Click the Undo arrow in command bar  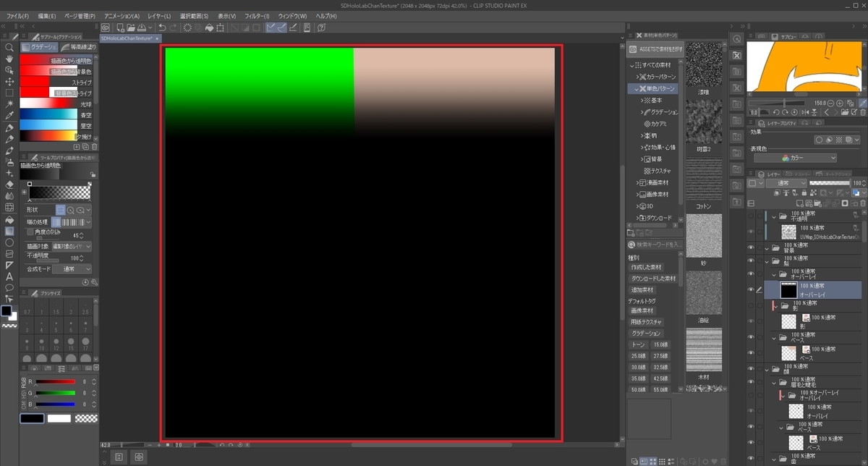coord(162,27)
